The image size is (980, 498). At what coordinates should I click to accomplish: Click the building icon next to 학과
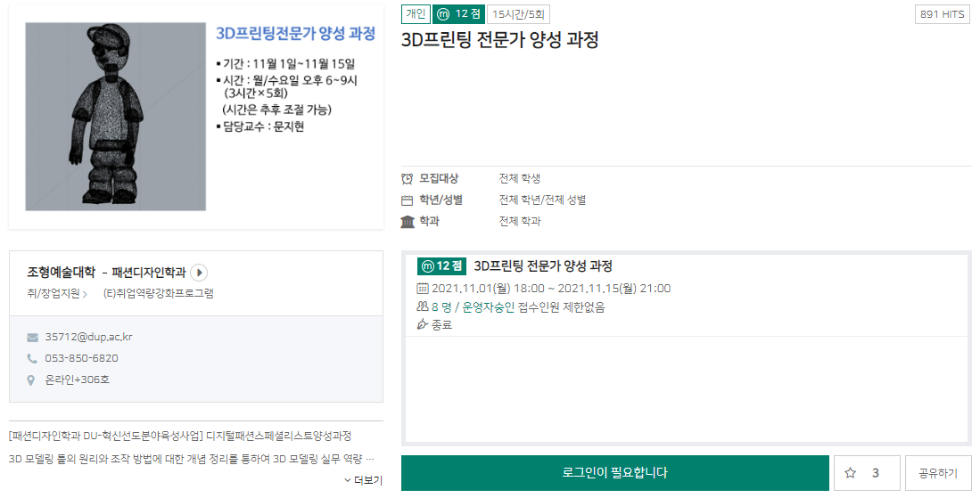coord(408,222)
